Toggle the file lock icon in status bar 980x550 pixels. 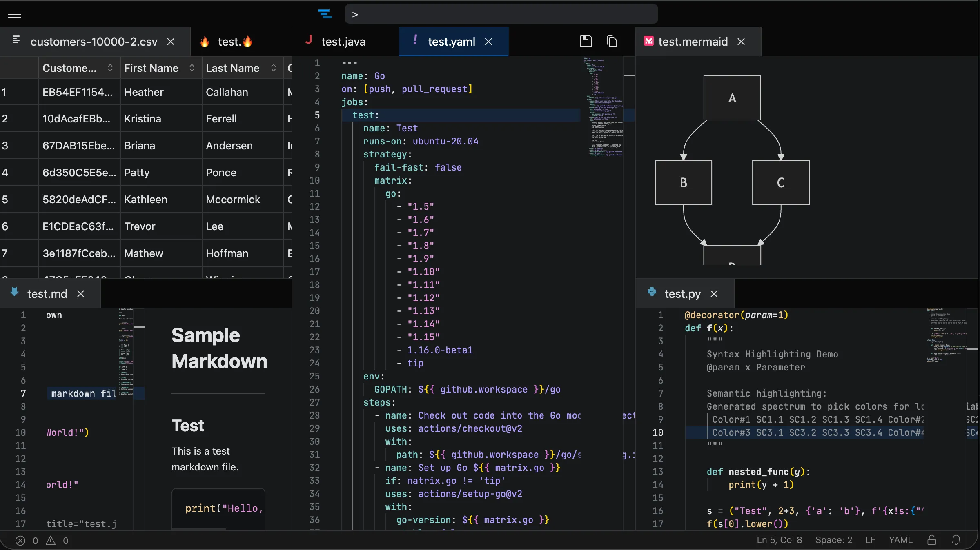pos(932,540)
